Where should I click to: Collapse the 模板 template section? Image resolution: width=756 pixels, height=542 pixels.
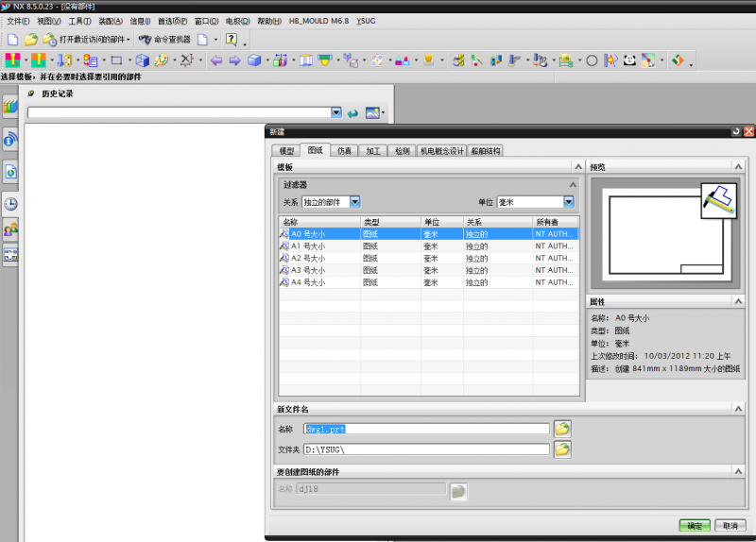pos(578,167)
